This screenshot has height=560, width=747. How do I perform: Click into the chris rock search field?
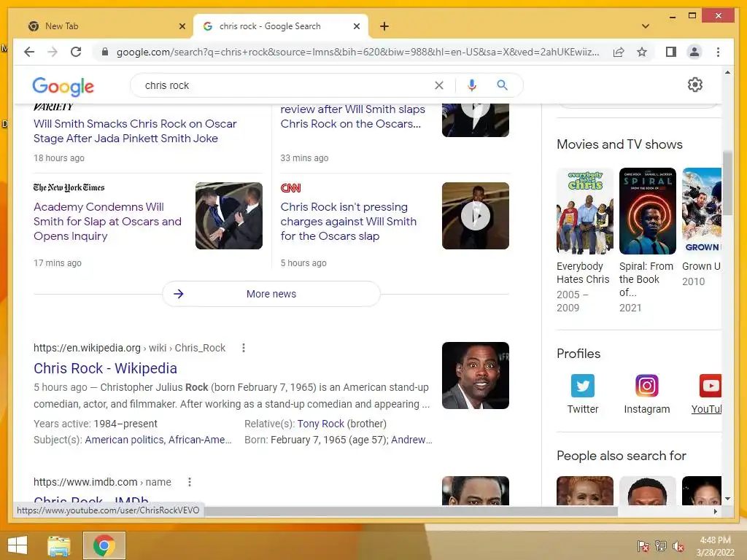286,85
